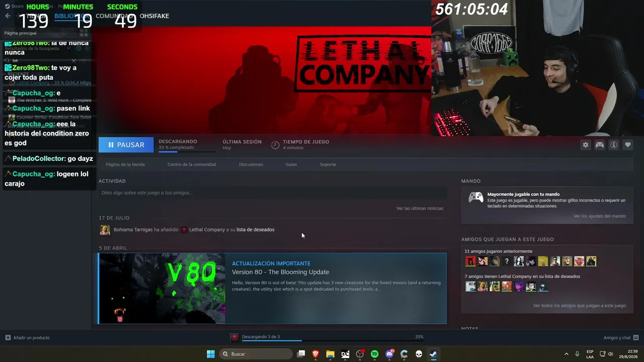Click the question mark friend avatar
The width and height of the screenshot is (644, 362).
tap(507, 261)
